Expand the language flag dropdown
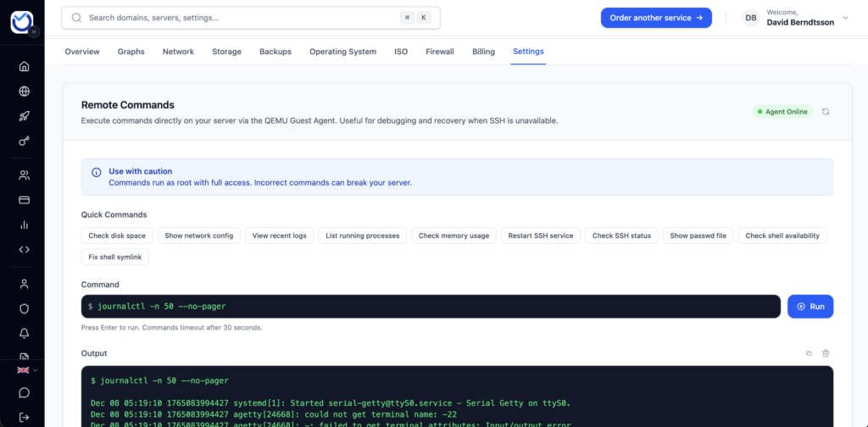Screen dimensions: 868x427 pyautogui.click(x=27, y=370)
